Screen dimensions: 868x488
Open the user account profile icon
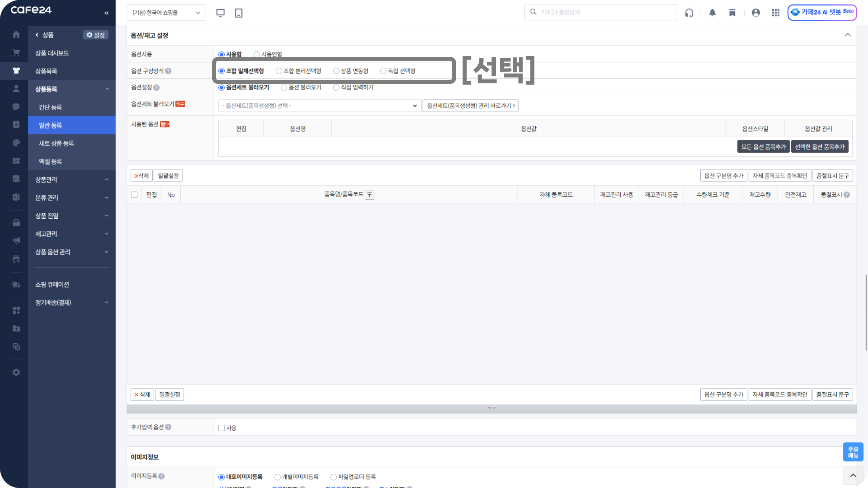point(755,13)
